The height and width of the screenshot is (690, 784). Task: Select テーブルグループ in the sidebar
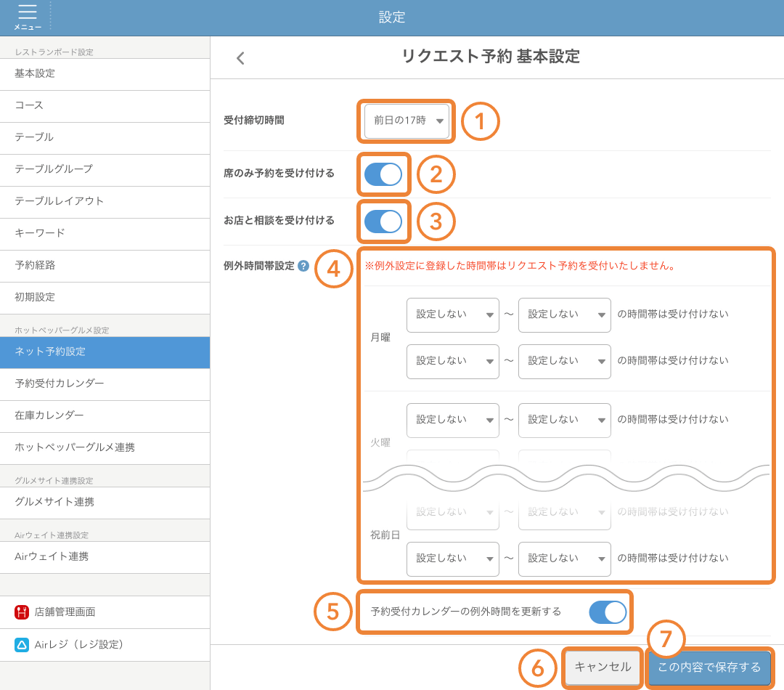pyautogui.click(x=105, y=170)
